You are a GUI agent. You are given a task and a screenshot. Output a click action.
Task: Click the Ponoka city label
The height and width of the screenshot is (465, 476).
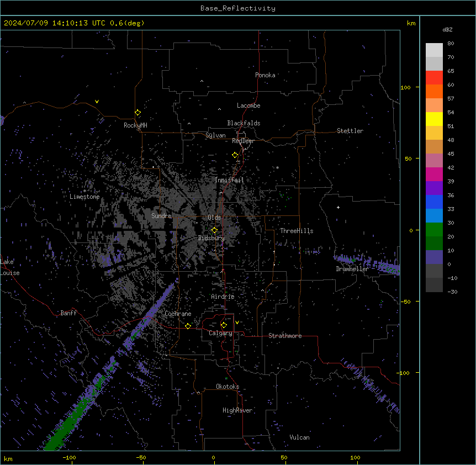(265, 75)
